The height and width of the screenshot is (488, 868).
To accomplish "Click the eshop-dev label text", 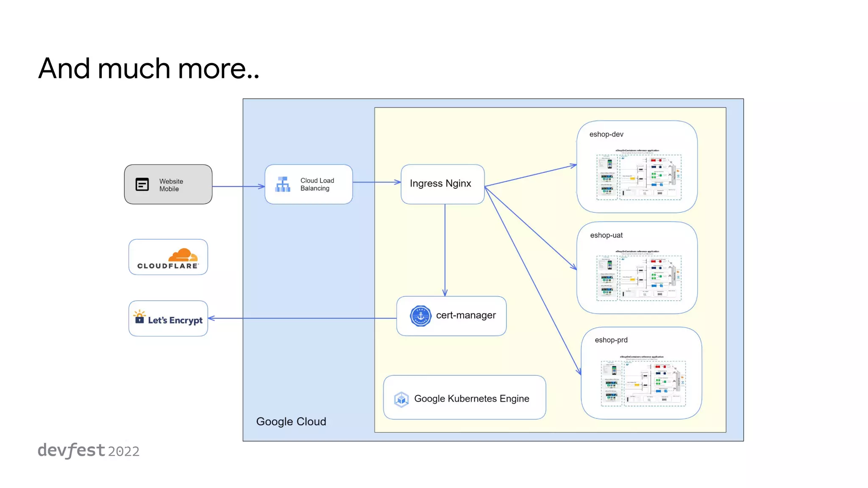I will (x=606, y=134).
